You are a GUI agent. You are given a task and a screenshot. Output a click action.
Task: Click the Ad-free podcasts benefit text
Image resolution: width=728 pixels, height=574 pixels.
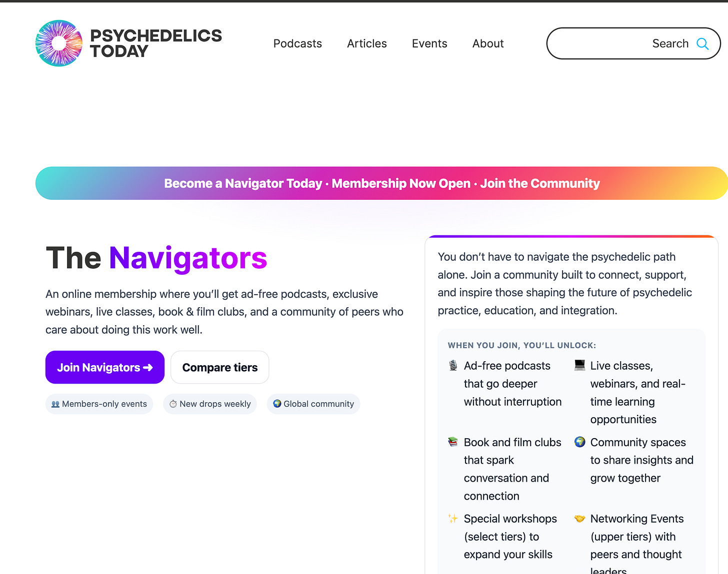coord(512,384)
